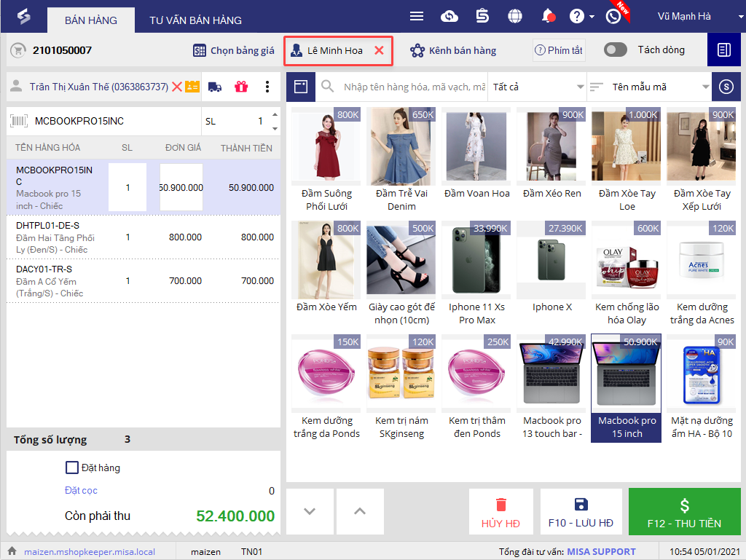This screenshot has height=560, width=746.
Task: Add Đầm Xòe Tay Xếp Lưới product
Action: coord(702,160)
